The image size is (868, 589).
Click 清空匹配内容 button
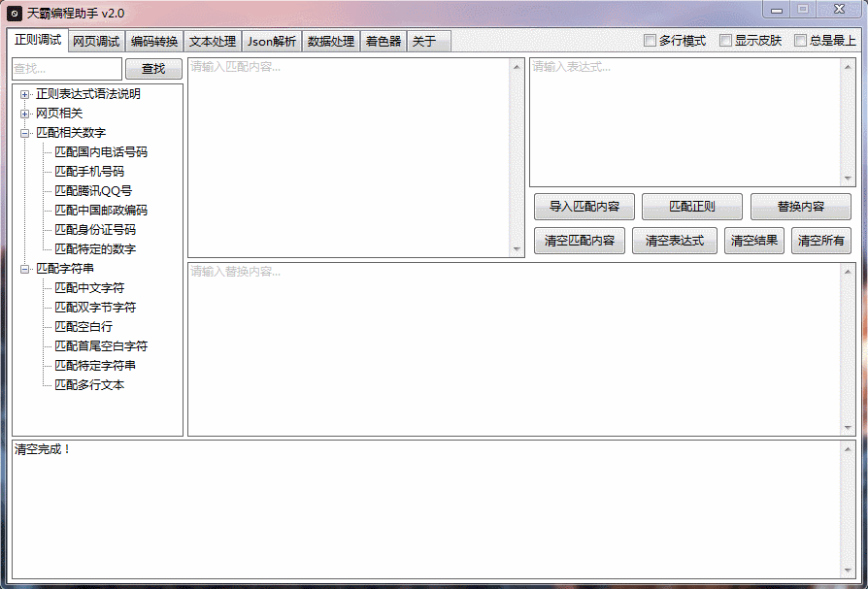580,241
